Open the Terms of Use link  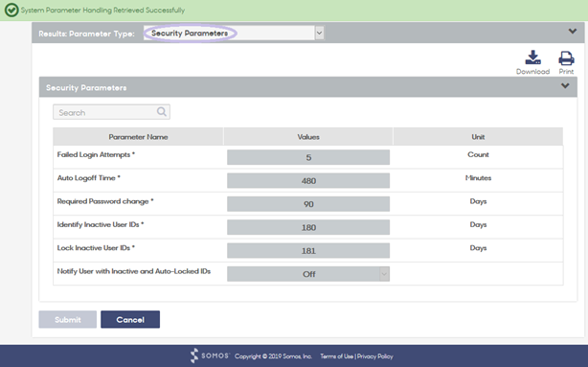tap(337, 356)
